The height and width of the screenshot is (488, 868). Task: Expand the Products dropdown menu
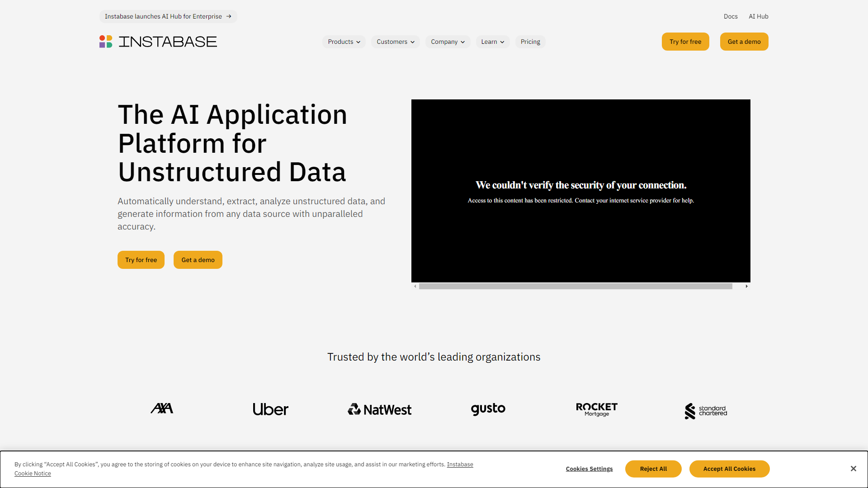[344, 42]
